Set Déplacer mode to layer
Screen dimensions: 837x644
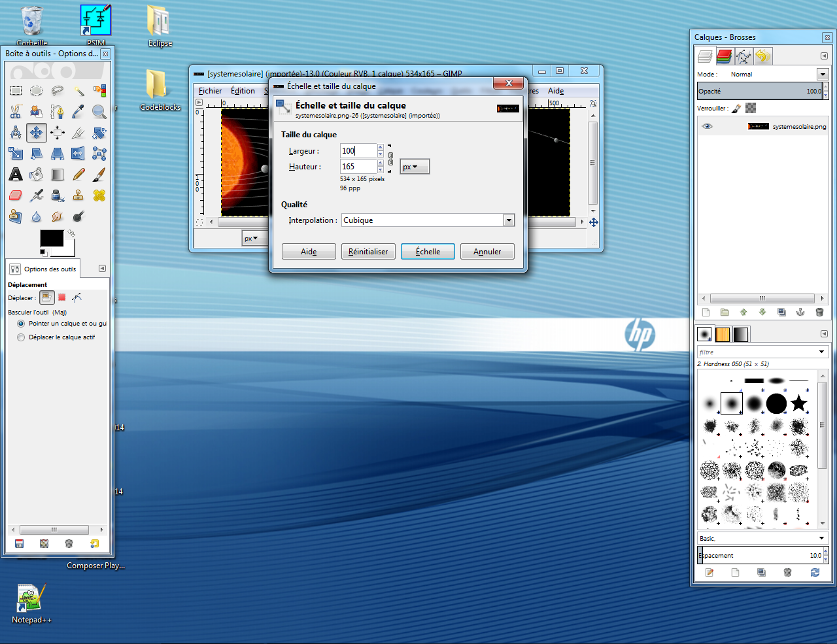46,297
